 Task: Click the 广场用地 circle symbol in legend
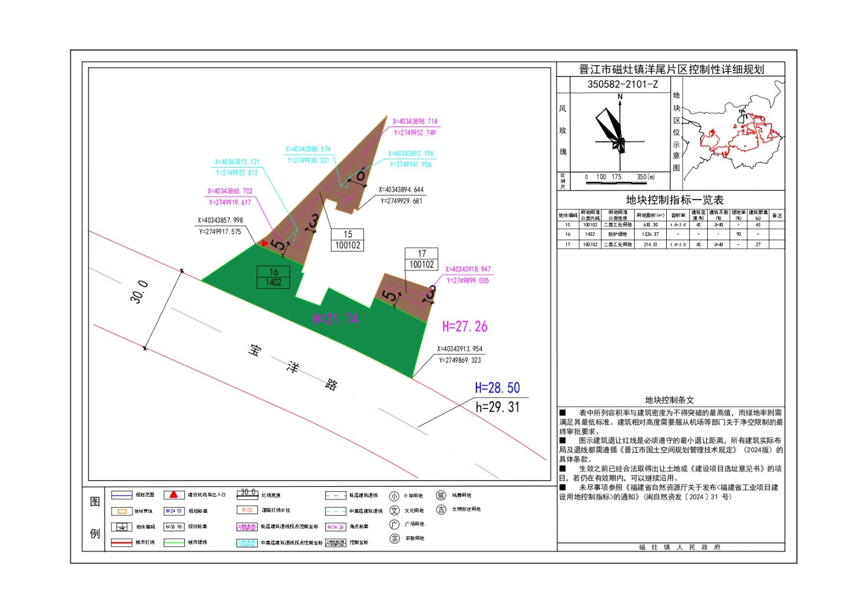[x=394, y=525]
